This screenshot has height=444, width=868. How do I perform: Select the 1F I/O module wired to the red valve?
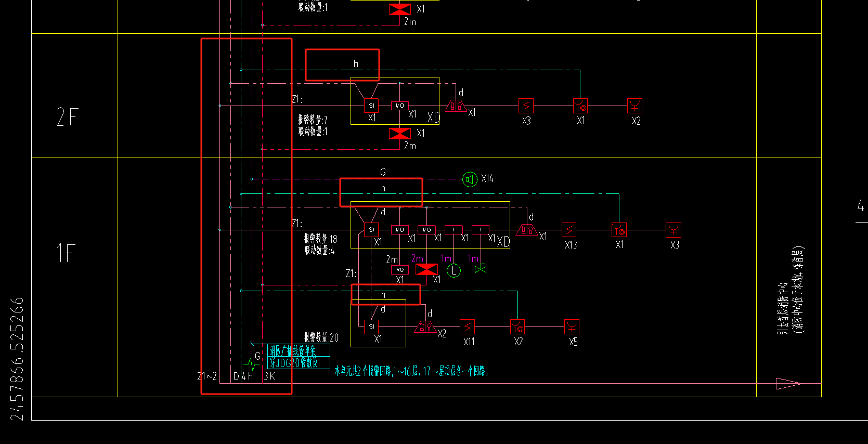click(427, 230)
